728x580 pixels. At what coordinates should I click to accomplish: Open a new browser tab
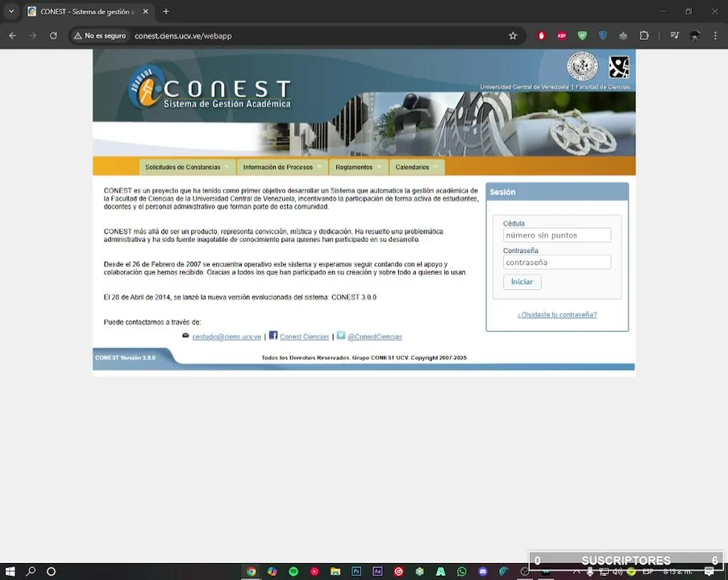click(x=166, y=11)
